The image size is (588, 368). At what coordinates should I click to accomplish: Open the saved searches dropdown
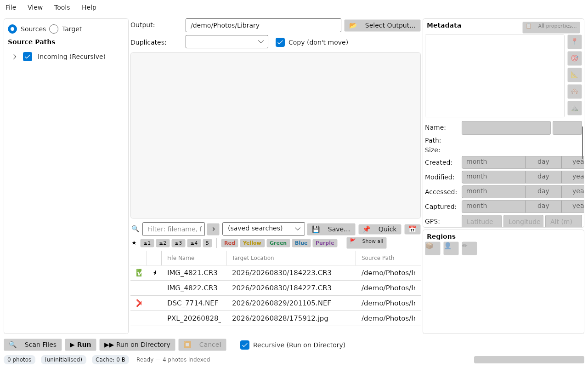point(264,229)
